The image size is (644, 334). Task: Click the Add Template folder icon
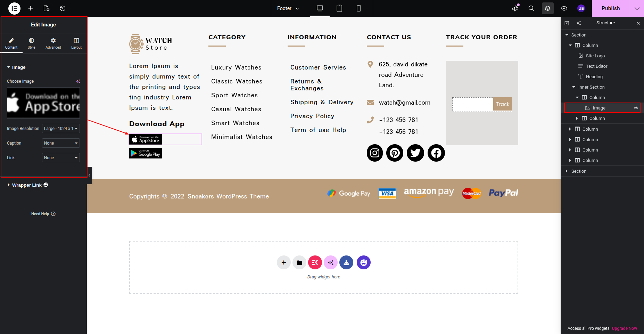click(299, 262)
